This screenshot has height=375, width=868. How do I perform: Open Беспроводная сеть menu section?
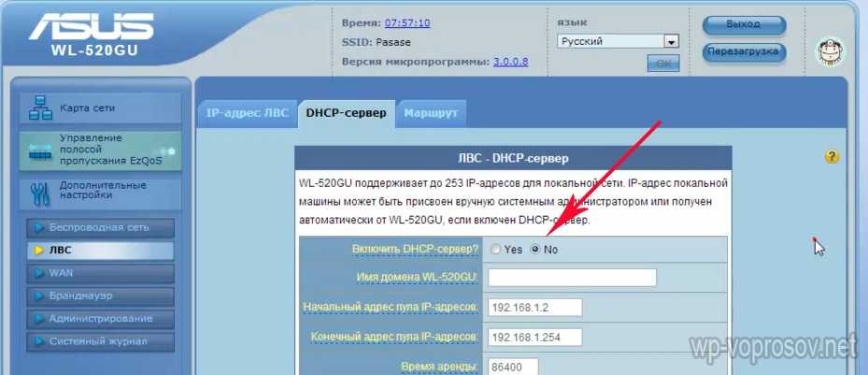pos(100,227)
